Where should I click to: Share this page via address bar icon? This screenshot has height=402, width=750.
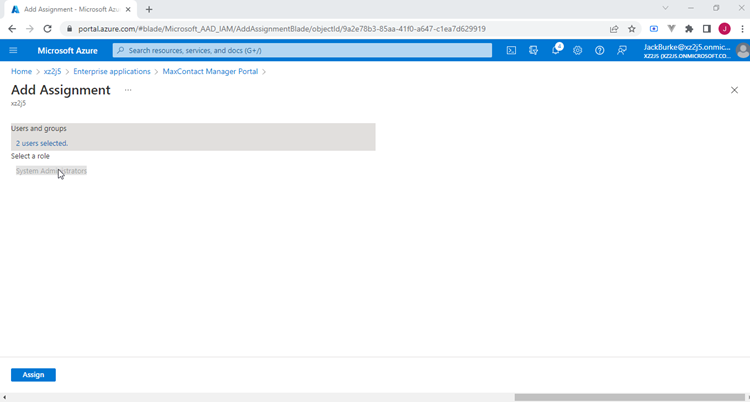(614, 29)
